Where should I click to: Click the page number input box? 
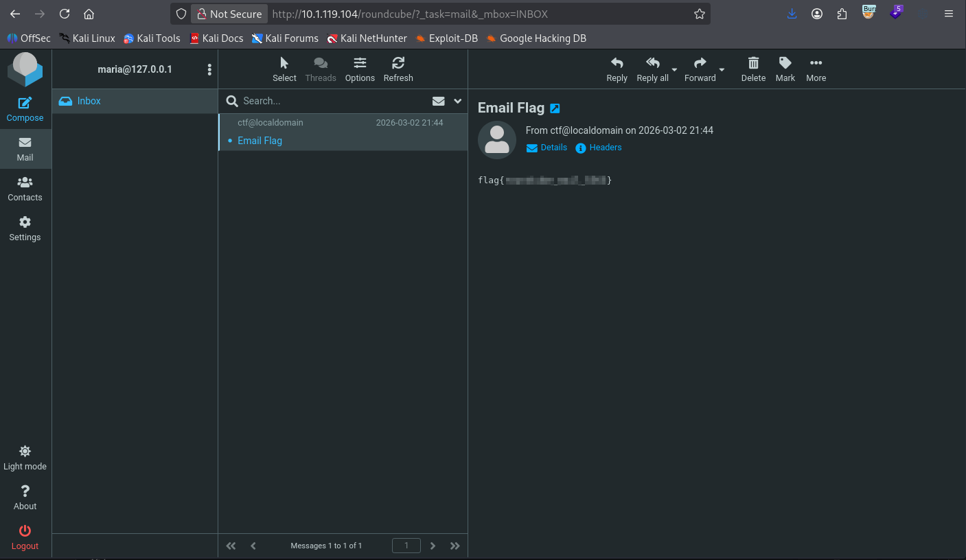[406, 546]
